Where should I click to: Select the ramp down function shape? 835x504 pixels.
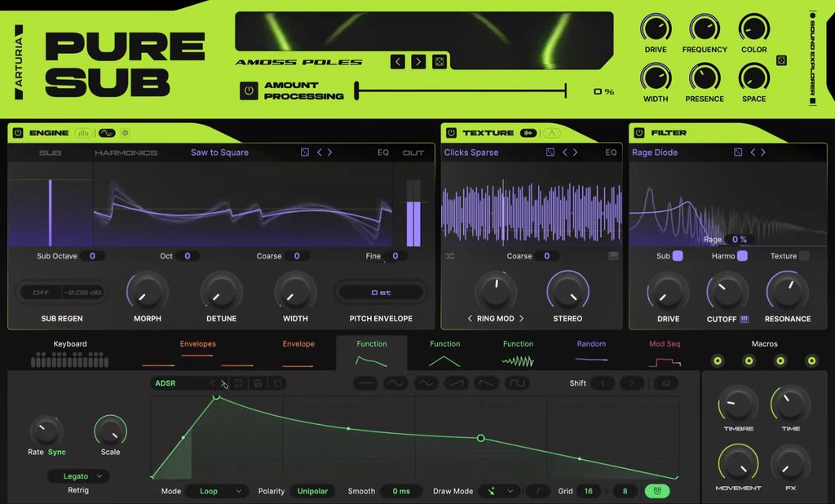[487, 383]
